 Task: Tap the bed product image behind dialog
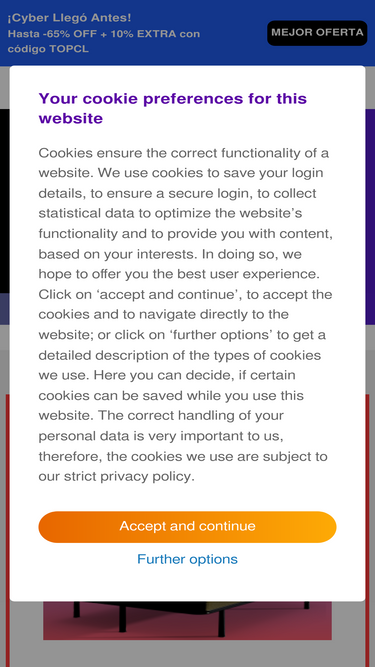click(188, 620)
